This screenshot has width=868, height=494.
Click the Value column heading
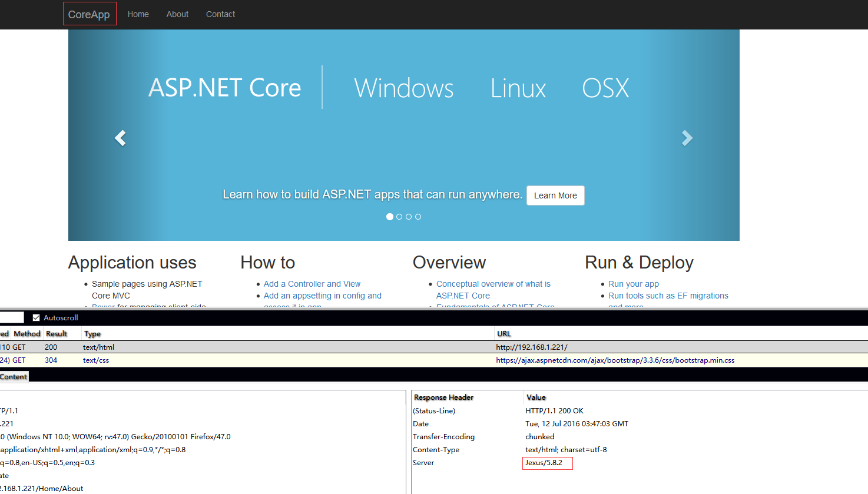536,397
